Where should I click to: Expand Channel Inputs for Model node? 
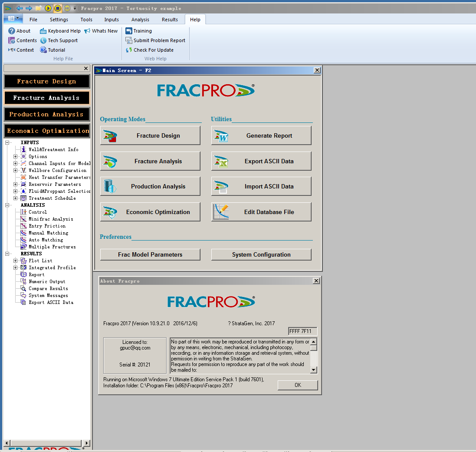coord(15,163)
